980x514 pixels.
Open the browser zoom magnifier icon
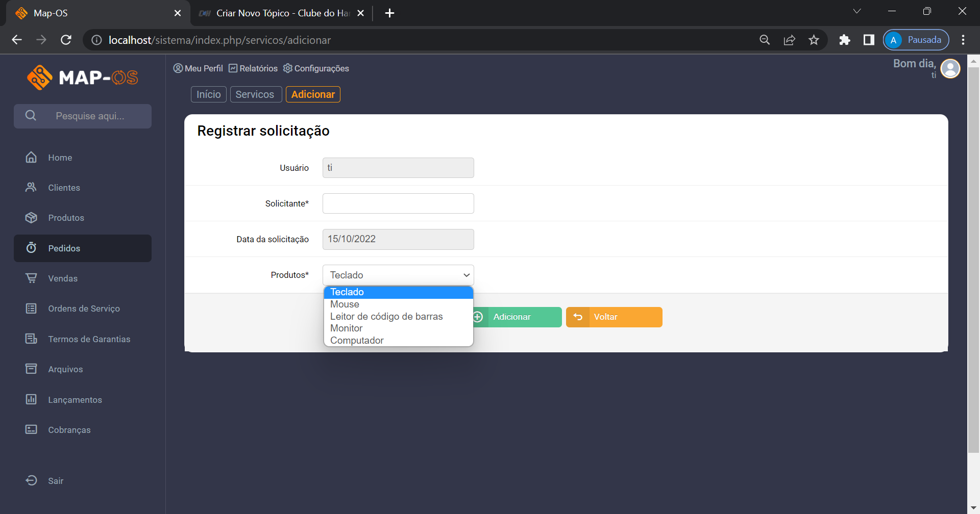coord(765,40)
